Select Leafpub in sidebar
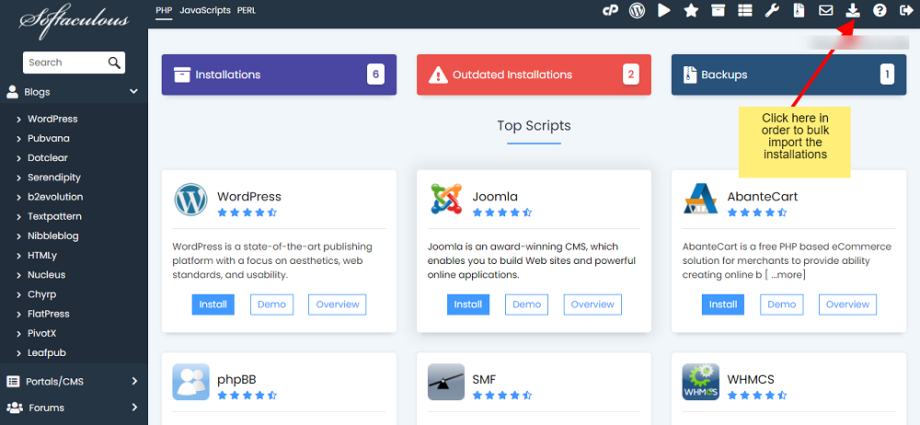The image size is (920, 425). [x=46, y=353]
